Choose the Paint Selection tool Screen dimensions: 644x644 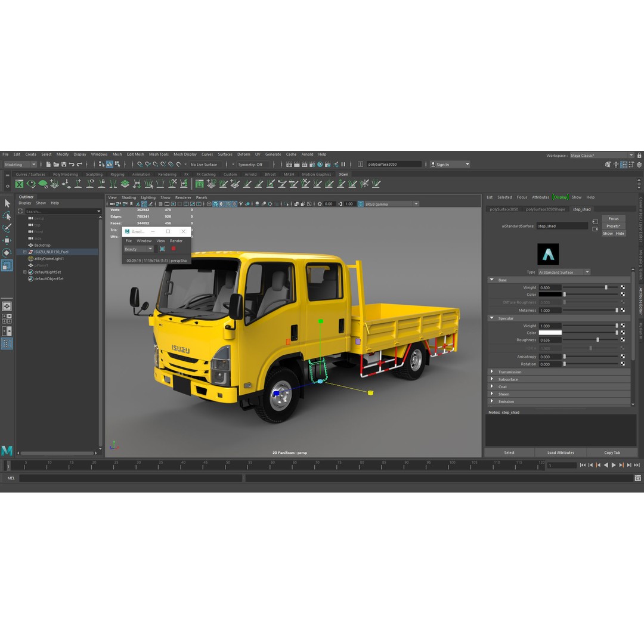[7, 228]
